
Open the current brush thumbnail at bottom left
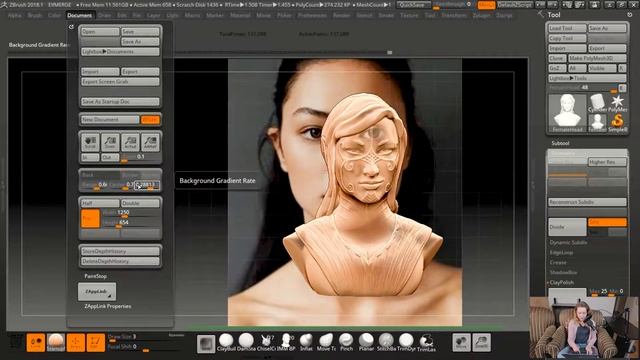[x=56, y=342]
